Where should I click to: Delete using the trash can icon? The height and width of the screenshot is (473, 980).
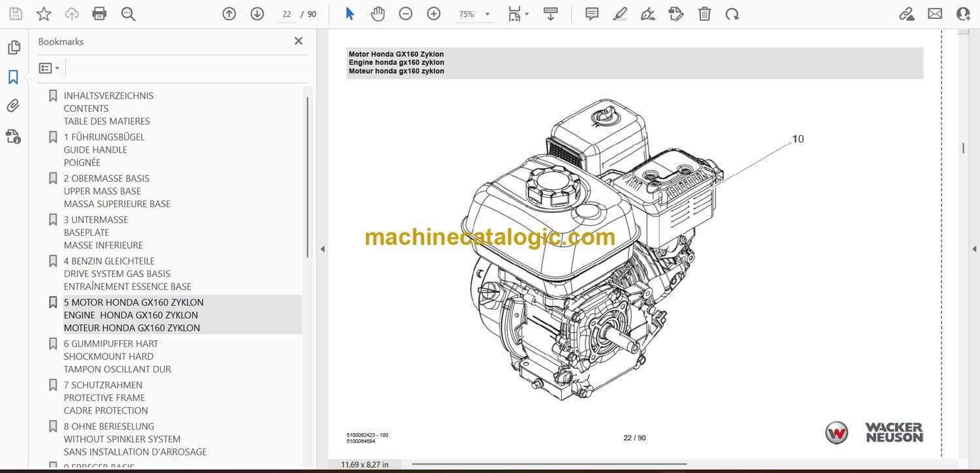(704, 14)
